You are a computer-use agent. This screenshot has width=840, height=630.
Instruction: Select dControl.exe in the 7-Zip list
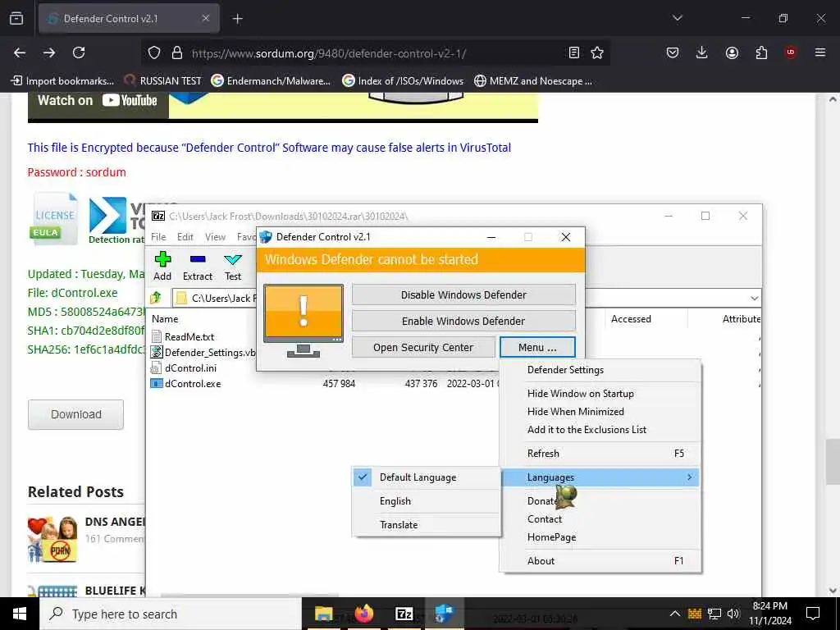tap(193, 384)
